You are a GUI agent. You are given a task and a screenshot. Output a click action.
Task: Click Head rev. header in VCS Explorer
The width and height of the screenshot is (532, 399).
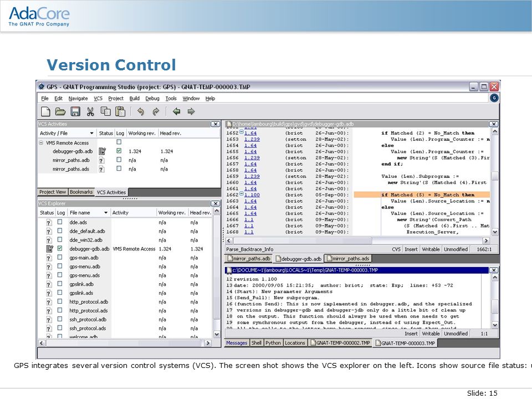200,213
